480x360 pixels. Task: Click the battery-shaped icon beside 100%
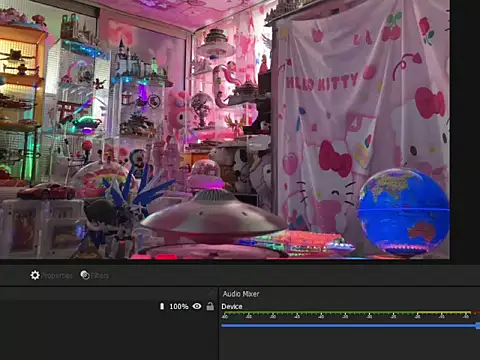click(x=162, y=306)
